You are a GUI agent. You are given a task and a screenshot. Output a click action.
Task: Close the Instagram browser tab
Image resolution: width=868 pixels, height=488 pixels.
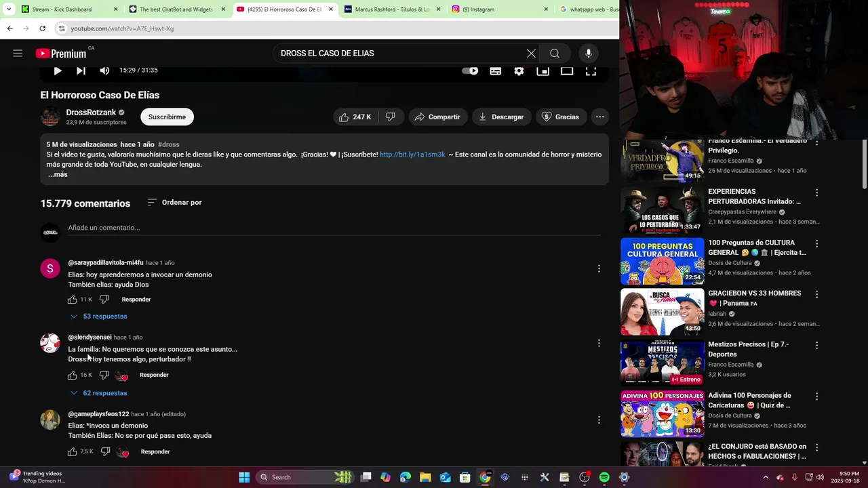pos(546,9)
